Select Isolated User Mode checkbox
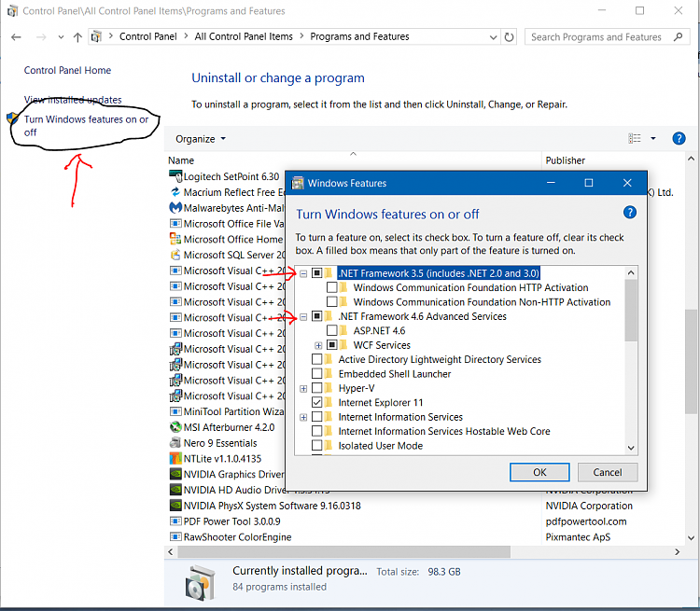 click(317, 445)
